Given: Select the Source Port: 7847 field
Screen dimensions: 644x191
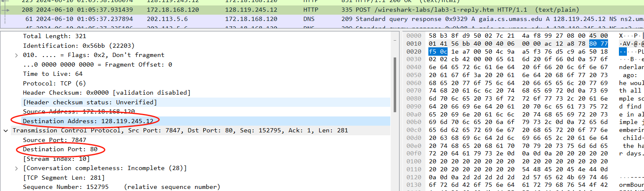Looking at the screenshot, I should tap(54, 140).
